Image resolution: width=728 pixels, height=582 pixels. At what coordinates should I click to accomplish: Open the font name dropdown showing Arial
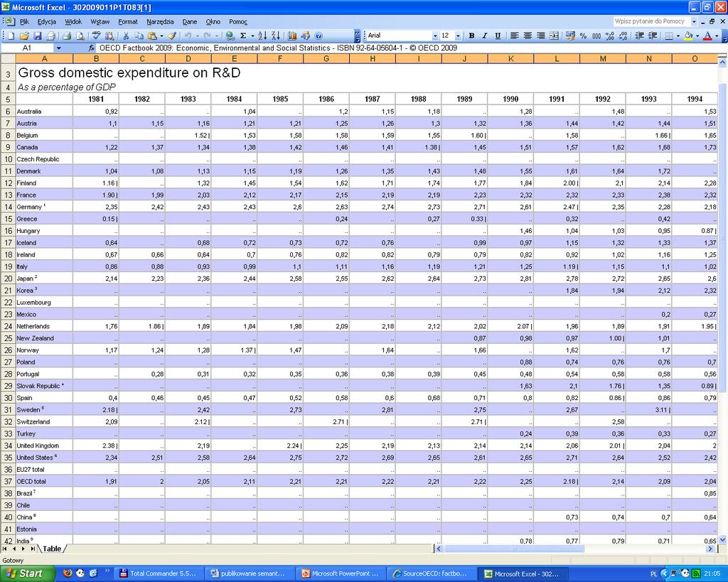click(435, 36)
